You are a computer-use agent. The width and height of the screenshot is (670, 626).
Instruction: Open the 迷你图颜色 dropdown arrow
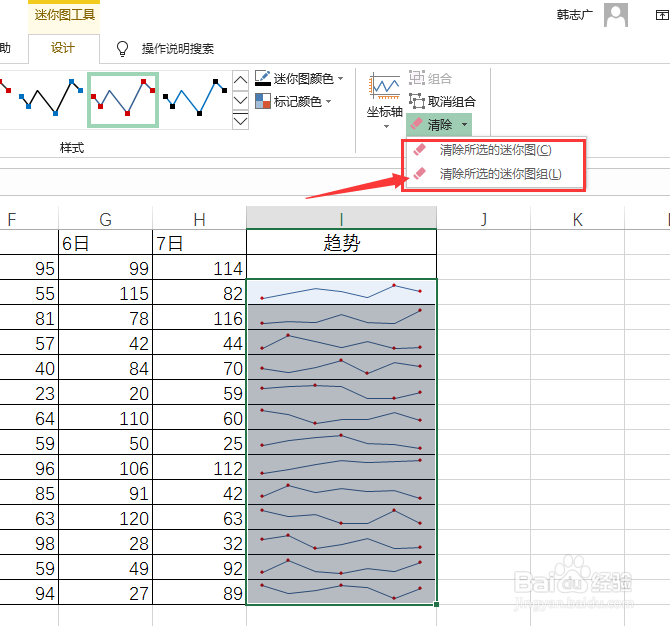point(341,79)
